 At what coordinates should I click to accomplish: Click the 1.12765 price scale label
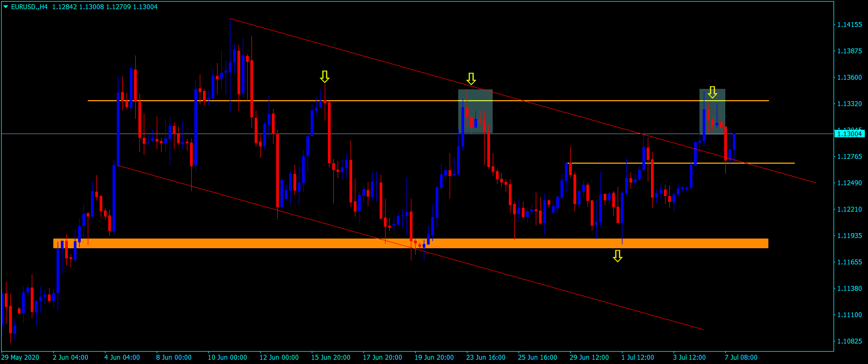point(849,157)
